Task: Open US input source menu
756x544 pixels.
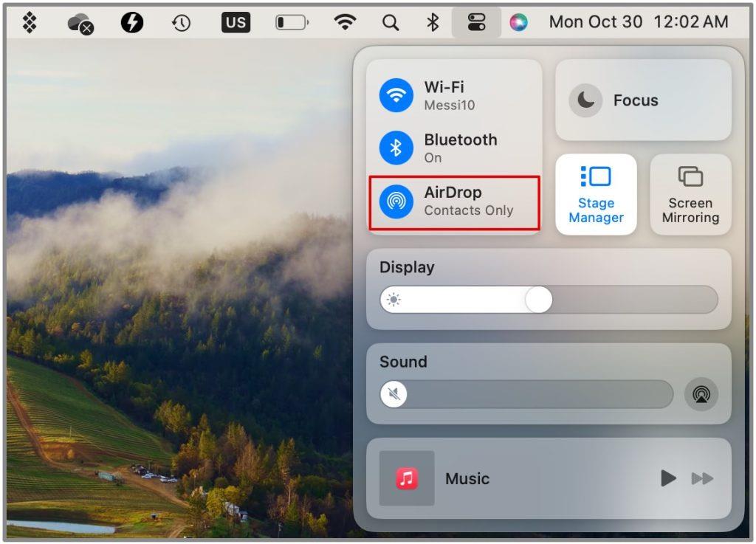Action: [x=236, y=22]
